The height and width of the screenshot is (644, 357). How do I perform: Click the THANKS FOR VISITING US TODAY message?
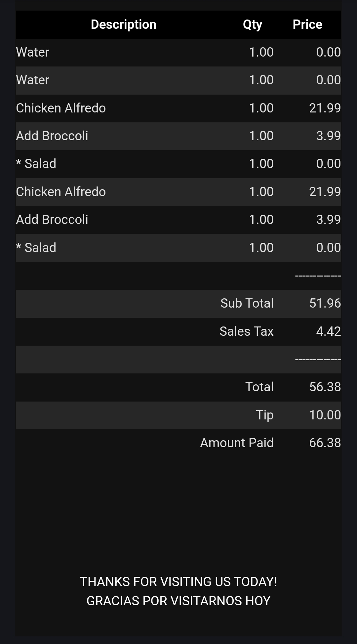[178, 582]
